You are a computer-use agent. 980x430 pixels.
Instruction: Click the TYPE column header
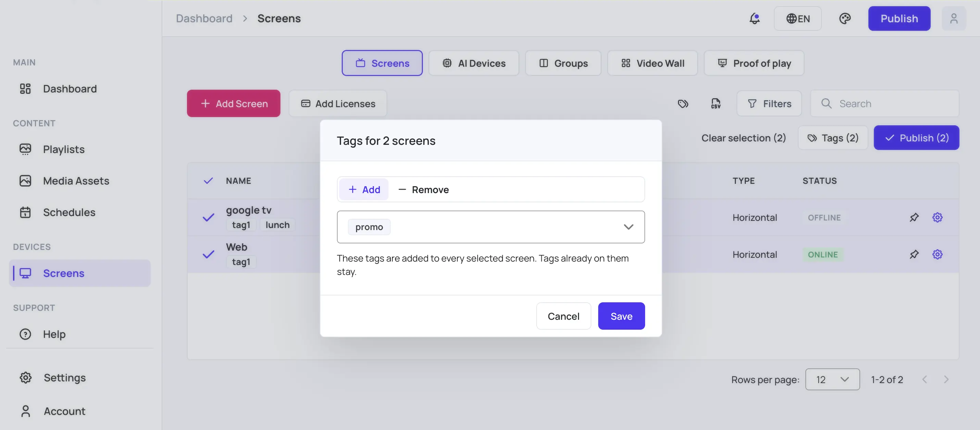pos(743,181)
